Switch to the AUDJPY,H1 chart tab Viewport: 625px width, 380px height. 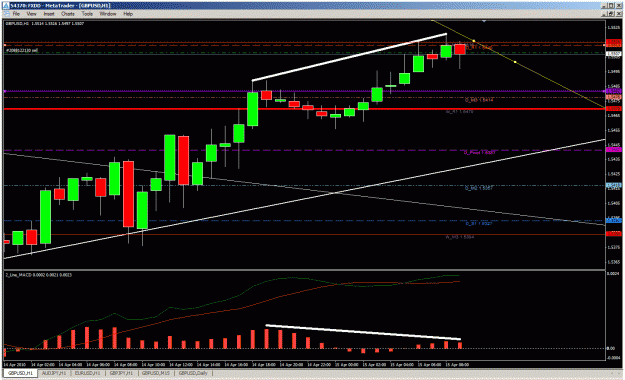tap(54, 373)
